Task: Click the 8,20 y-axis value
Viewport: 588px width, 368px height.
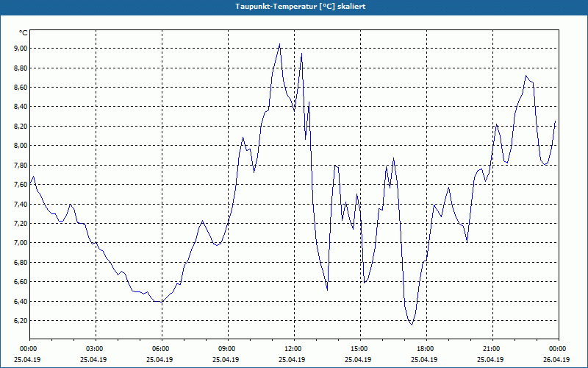Action: coord(21,126)
